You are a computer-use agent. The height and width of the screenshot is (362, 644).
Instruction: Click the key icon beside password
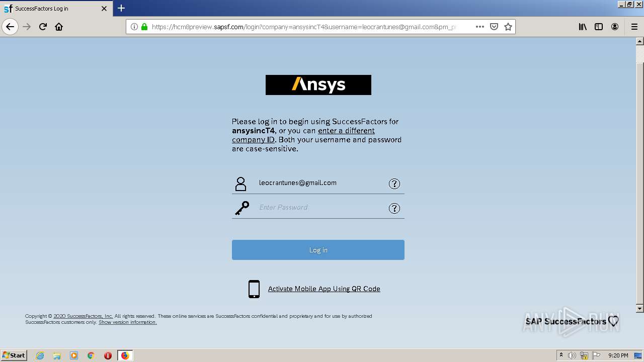242,208
